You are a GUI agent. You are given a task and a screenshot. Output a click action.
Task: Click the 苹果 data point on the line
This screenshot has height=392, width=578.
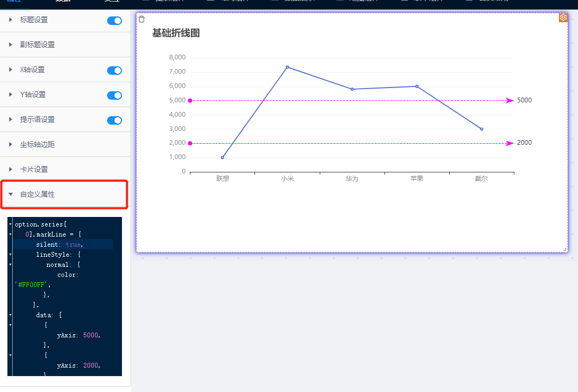coord(417,86)
